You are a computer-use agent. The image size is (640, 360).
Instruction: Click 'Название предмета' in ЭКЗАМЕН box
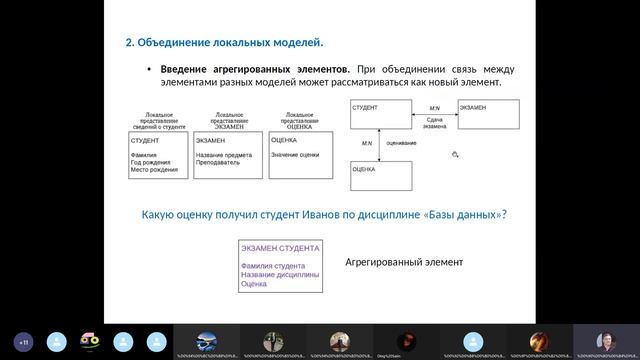coord(224,155)
